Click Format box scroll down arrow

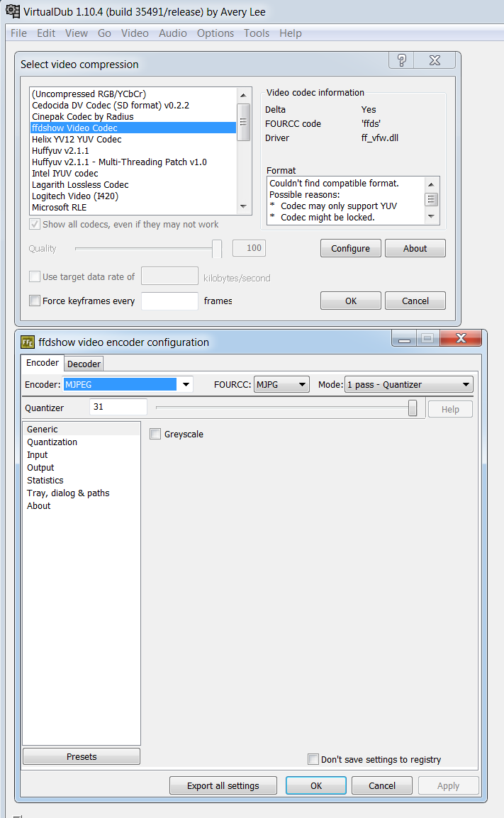pyautogui.click(x=431, y=216)
